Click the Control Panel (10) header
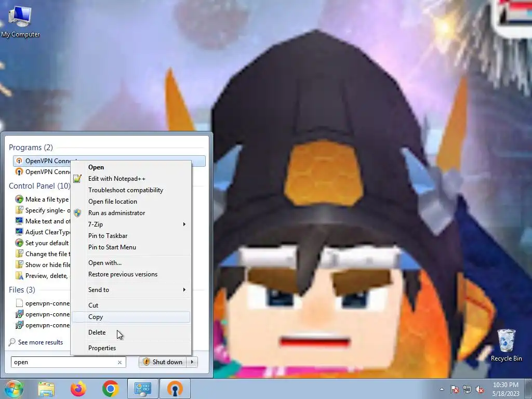The image size is (532, 399). pos(39,186)
